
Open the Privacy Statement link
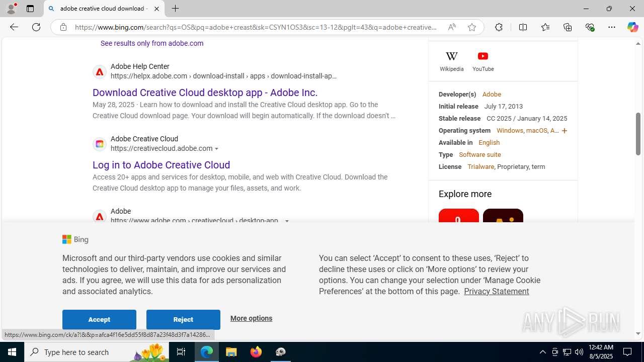point(496,291)
